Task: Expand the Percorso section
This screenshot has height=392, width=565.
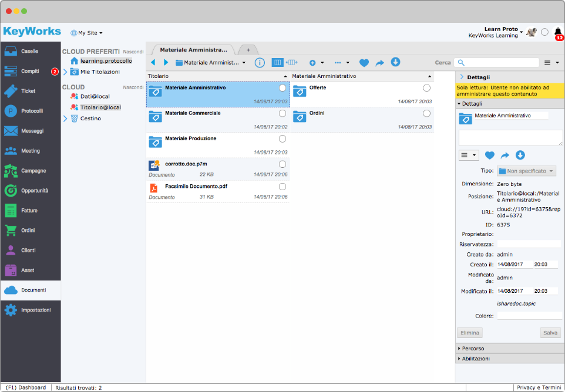Action: point(510,349)
